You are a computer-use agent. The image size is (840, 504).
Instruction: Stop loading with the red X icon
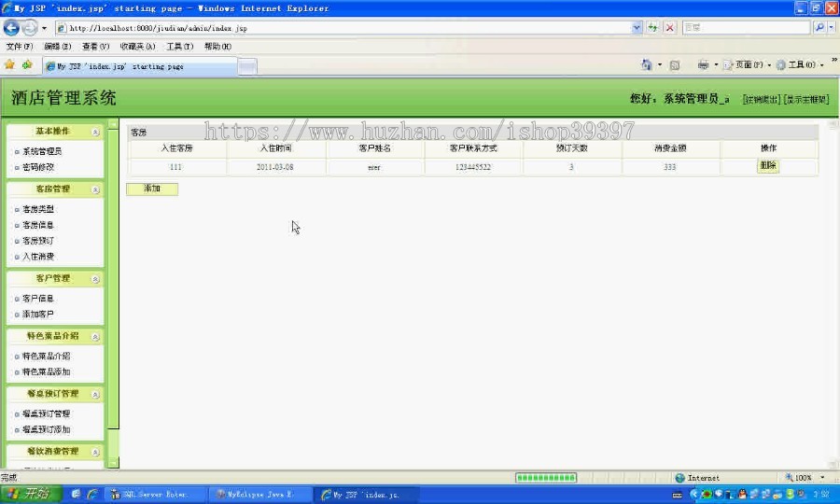click(669, 27)
